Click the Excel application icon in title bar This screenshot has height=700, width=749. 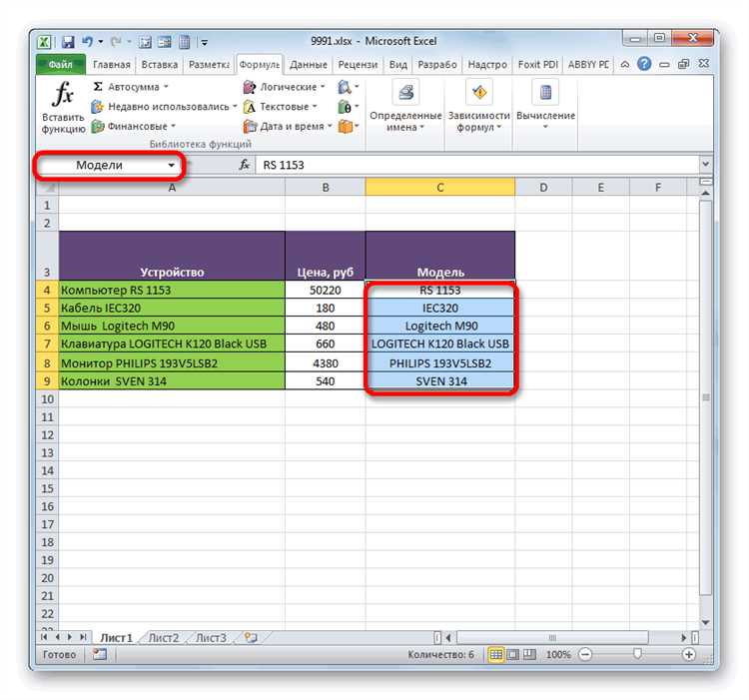[x=44, y=42]
